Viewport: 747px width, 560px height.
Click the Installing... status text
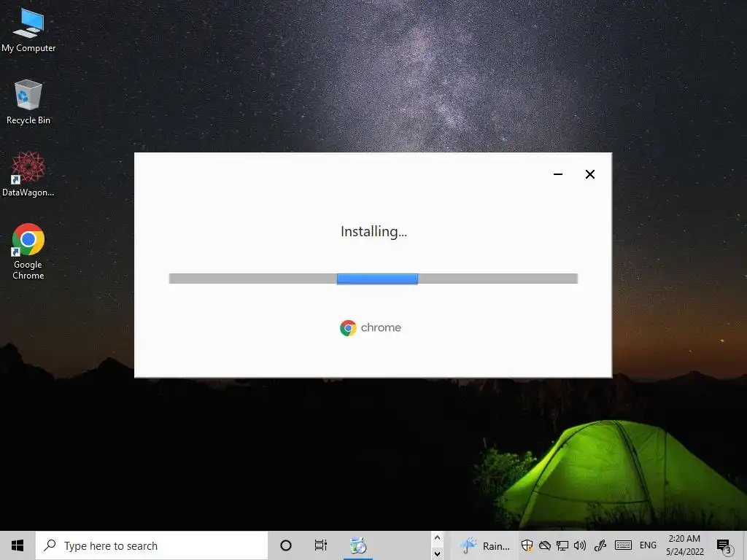(373, 231)
